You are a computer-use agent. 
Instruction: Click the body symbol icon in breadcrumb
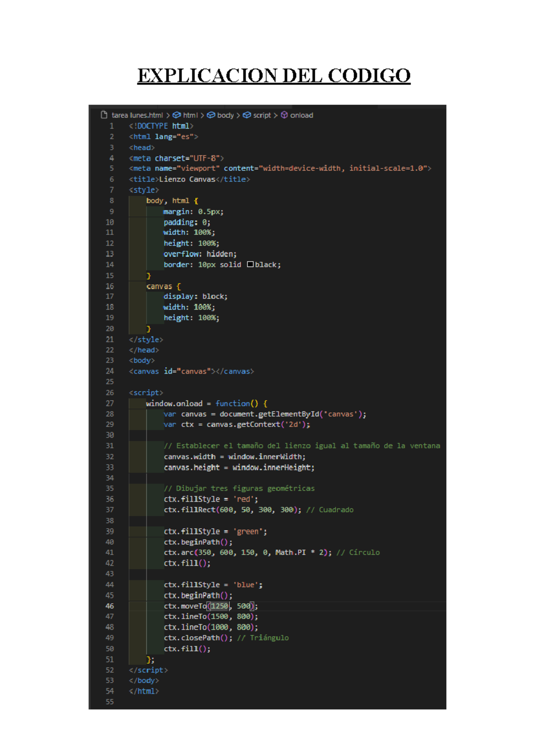[211, 115]
